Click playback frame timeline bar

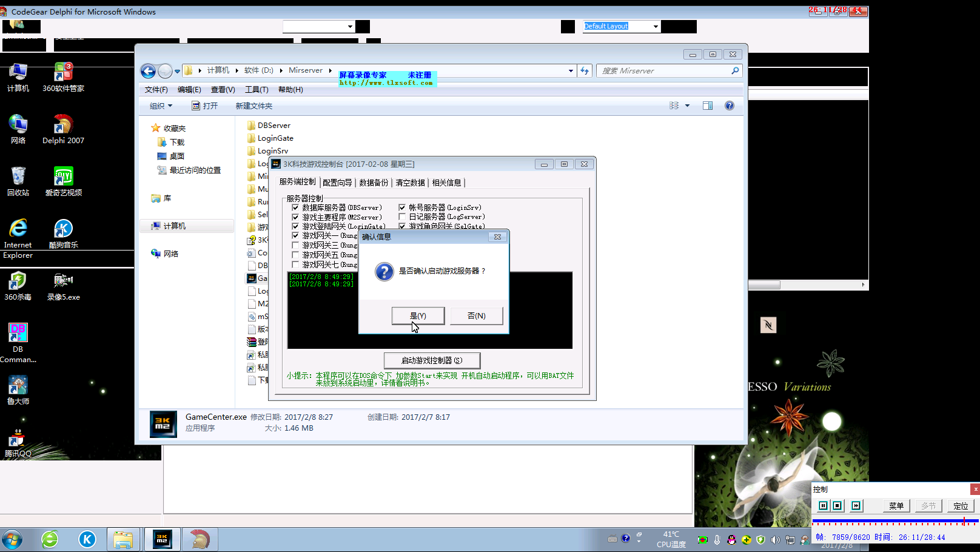tap(896, 521)
